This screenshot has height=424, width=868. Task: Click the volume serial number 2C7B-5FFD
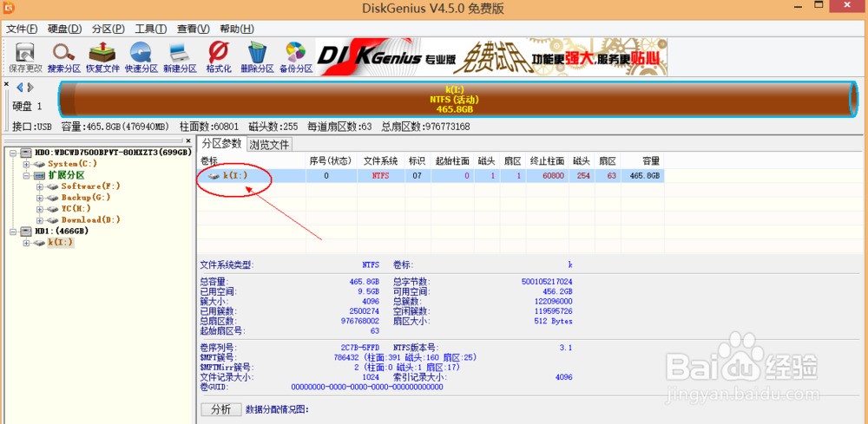point(360,348)
